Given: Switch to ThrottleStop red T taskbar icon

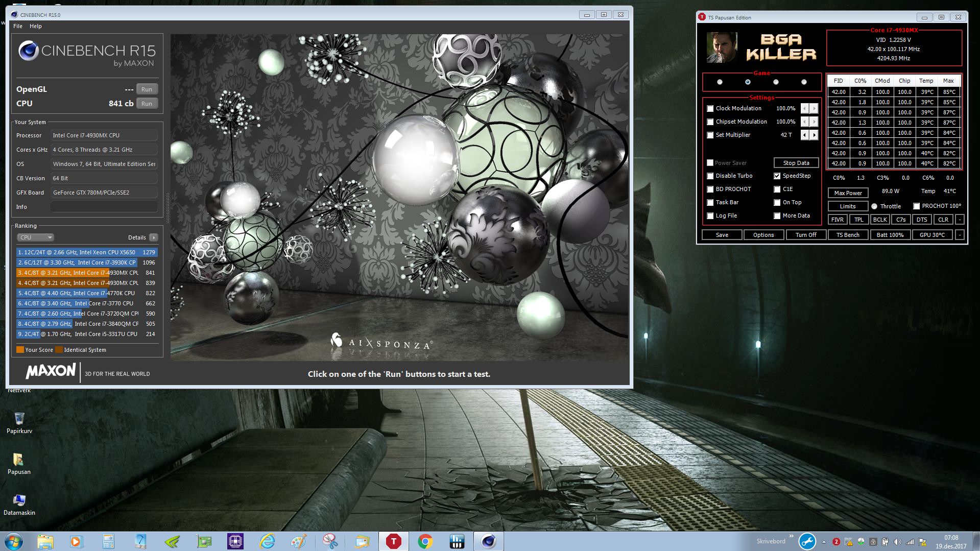Looking at the screenshot, I should tap(393, 541).
